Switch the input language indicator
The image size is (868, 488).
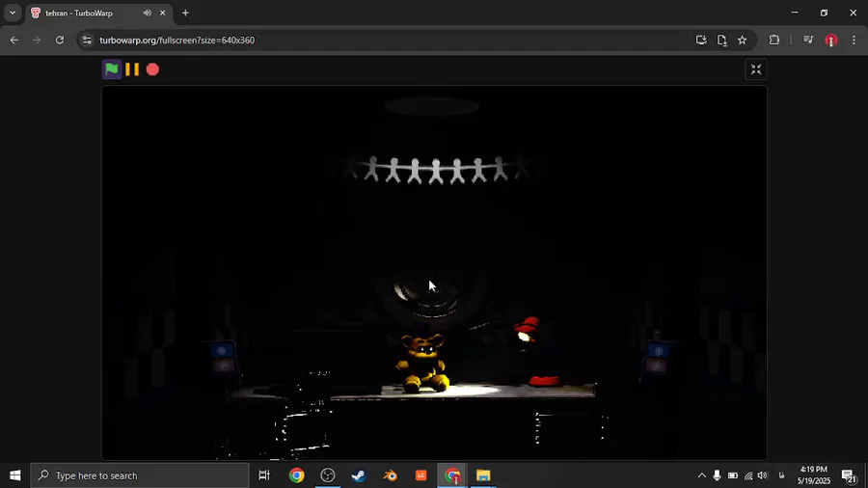click(x=781, y=475)
